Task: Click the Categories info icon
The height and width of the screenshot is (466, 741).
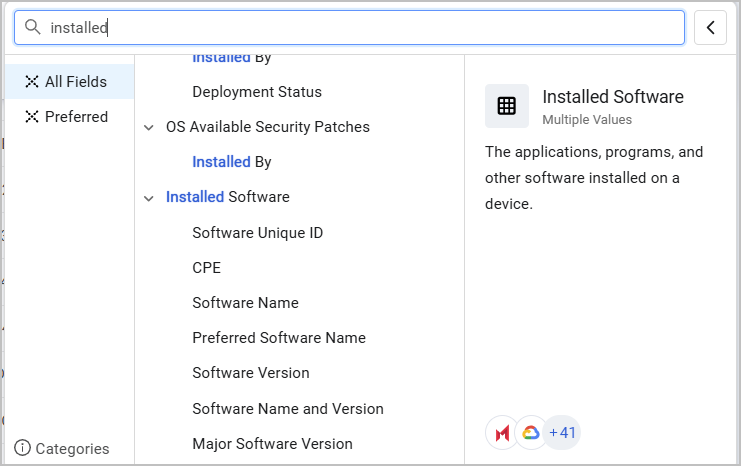Action: (x=22, y=448)
